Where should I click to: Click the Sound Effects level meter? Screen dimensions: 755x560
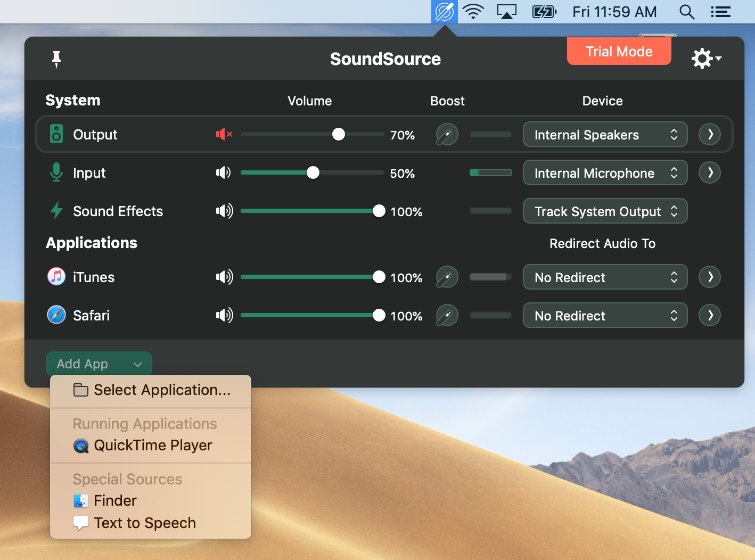click(x=491, y=211)
